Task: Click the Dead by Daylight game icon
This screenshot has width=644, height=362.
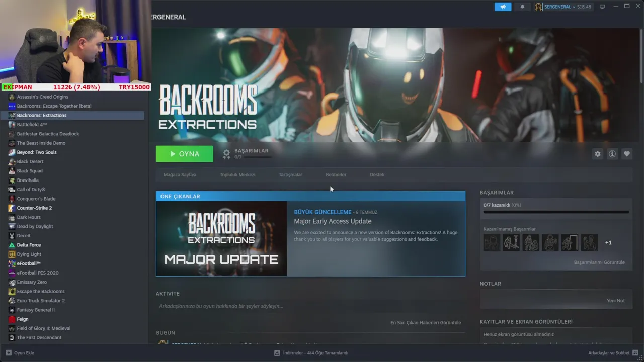Action: (12, 227)
